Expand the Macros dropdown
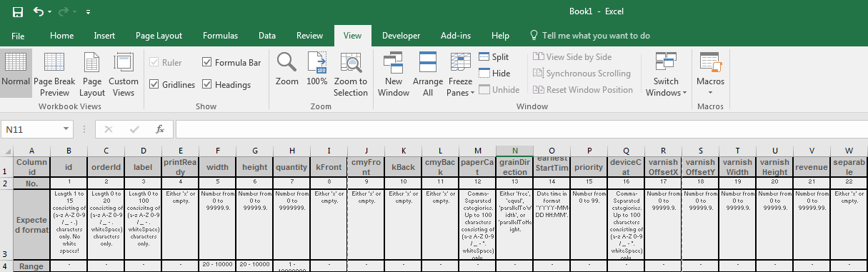The height and width of the screenshot is (272, 868). (710, 74)
